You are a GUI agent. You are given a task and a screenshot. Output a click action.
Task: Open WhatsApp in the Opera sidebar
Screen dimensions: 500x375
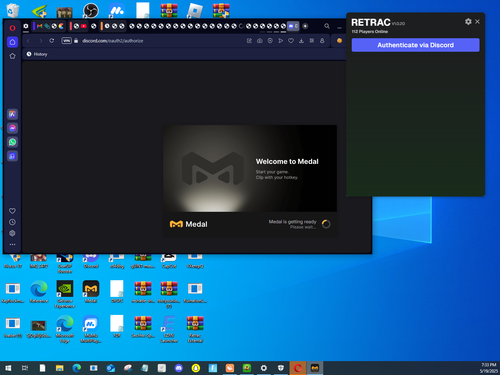[x=12, y=142]
